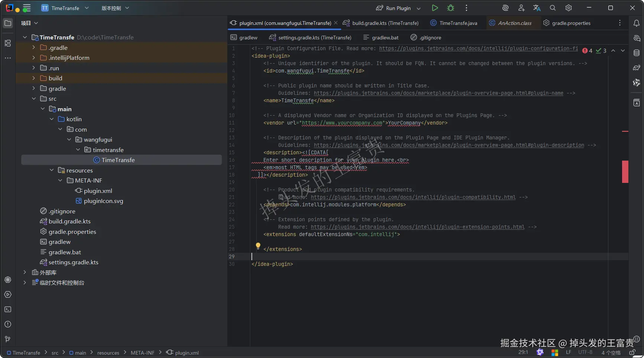Open IDE settings gear icon
Viewport: 644px width, 358px height.
[x=568, y=8]
